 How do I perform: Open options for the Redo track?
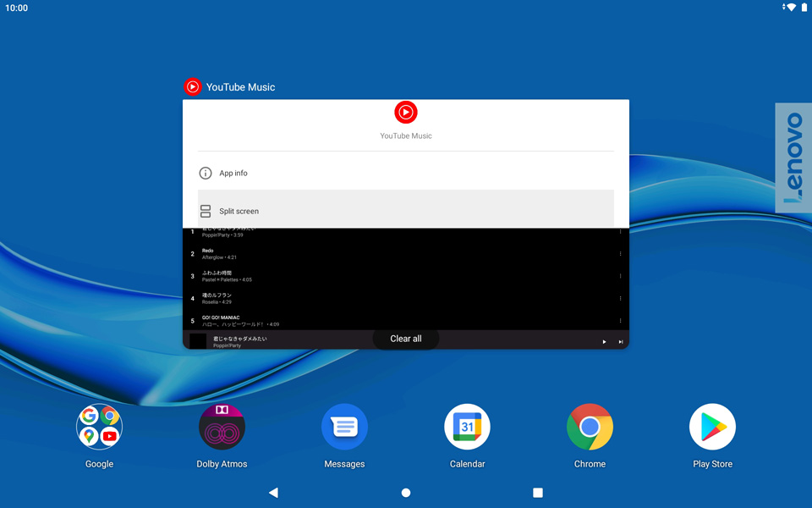point(620,253)
